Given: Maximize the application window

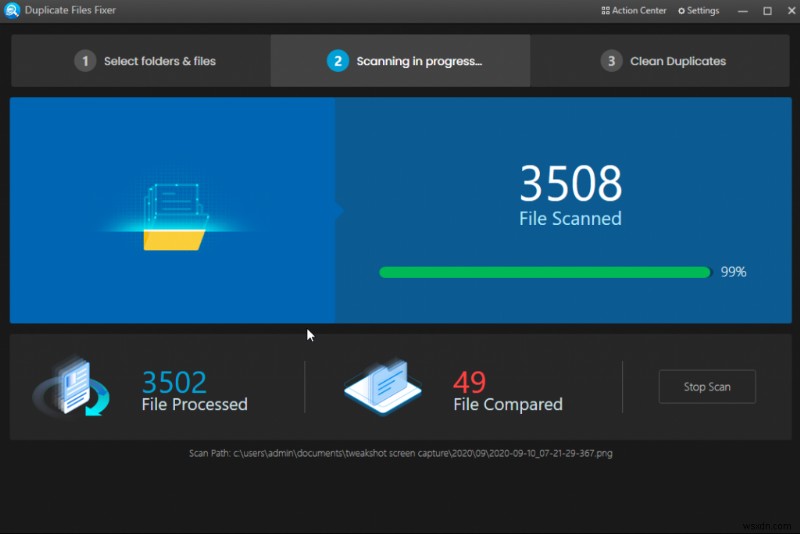Looking at the screenshot, I should (767, 11).
